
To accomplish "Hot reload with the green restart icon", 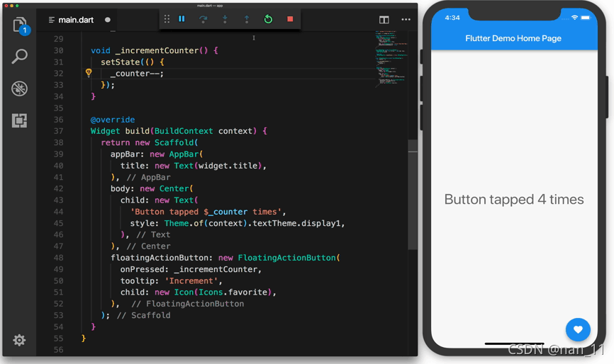I will (268, 19).
